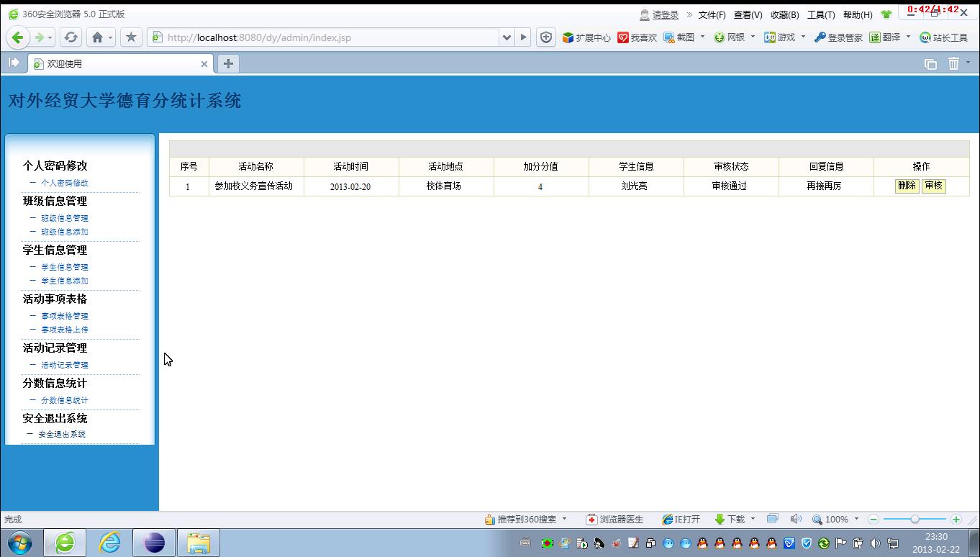Open 下载 download manager

[730, 519]
